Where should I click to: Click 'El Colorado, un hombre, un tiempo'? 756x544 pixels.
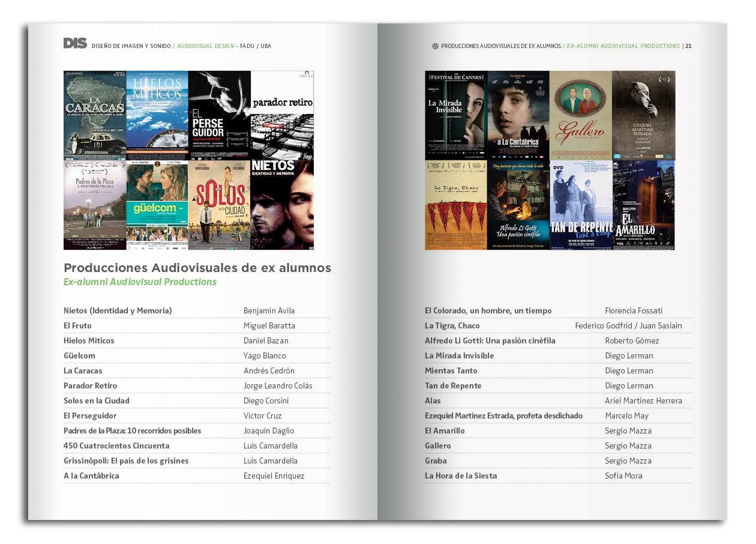(488, 310)
